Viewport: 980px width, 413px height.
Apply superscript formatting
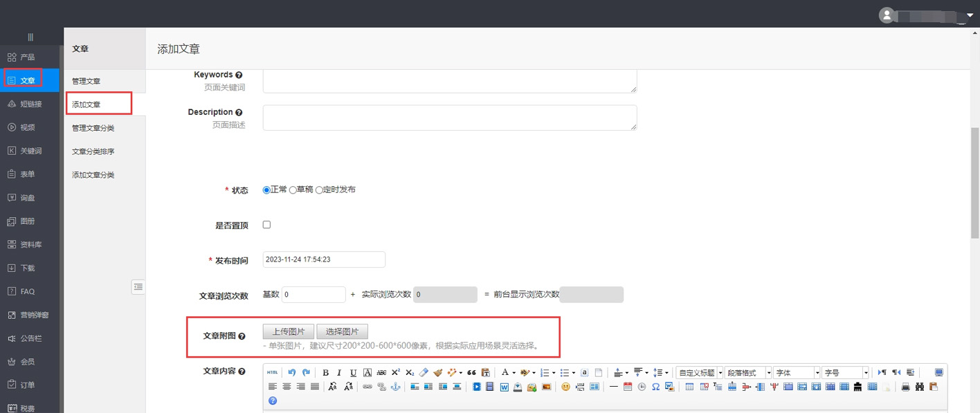pos(395,372)
